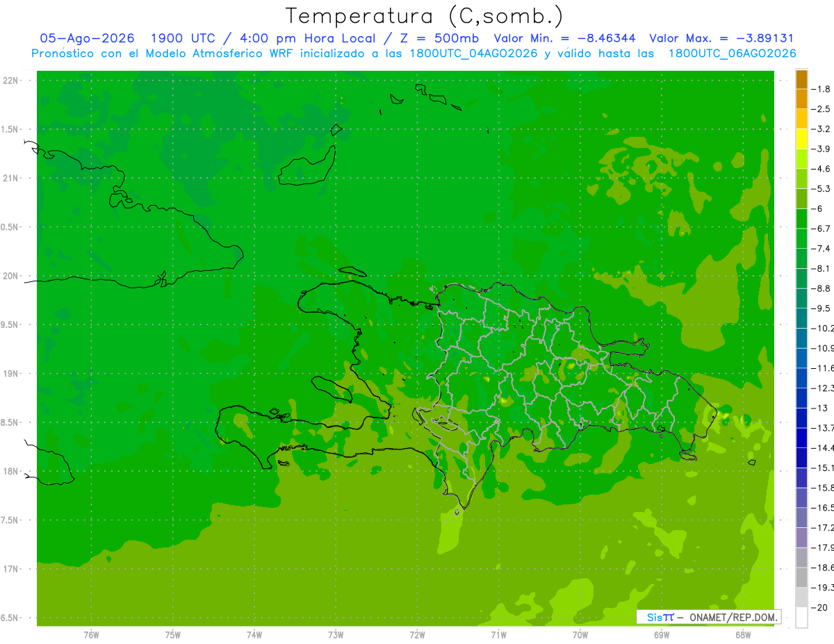The height and width of the screenshot is (644, 834).
Task: Click the "-2.5" colorbar label
Action: click(x=821, y=109)
